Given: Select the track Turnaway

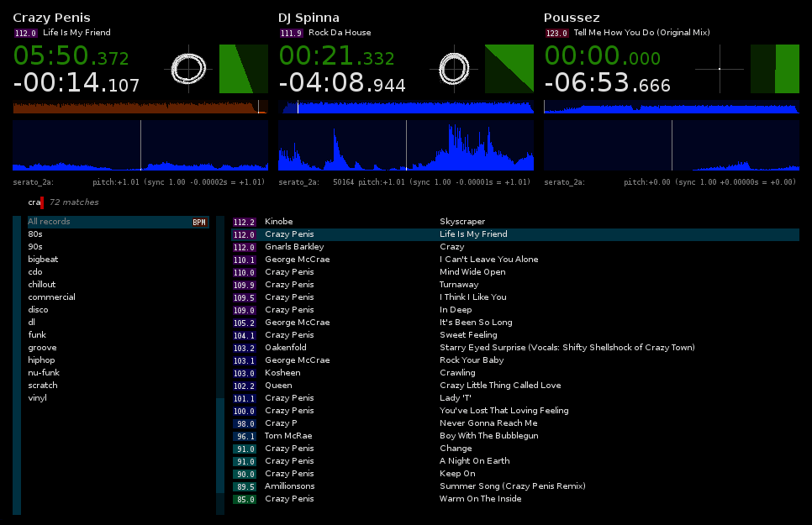Looking at the screenshot, I should pyautogui.click(x=515, y=285).
